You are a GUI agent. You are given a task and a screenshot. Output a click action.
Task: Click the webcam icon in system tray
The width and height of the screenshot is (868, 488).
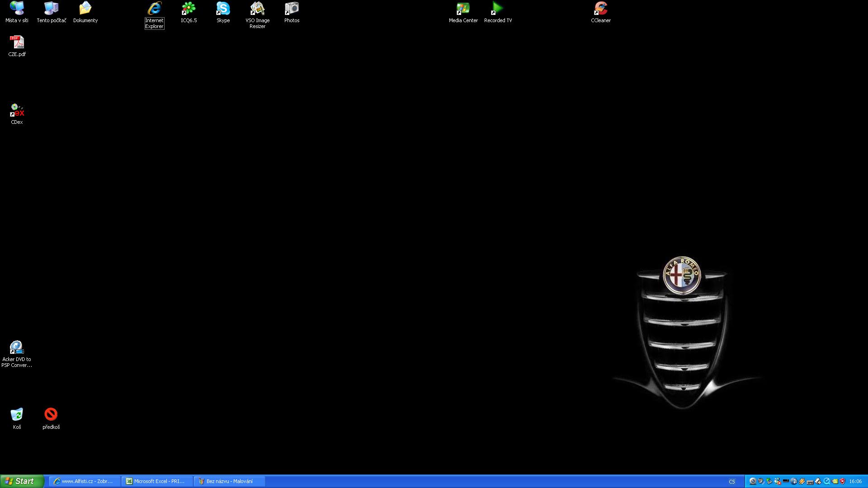(753, 481)
